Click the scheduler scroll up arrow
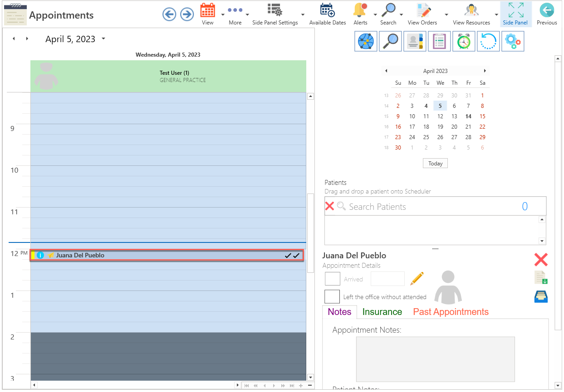Image resolution: width=564 pixels, height=392 pixels. 310,96
